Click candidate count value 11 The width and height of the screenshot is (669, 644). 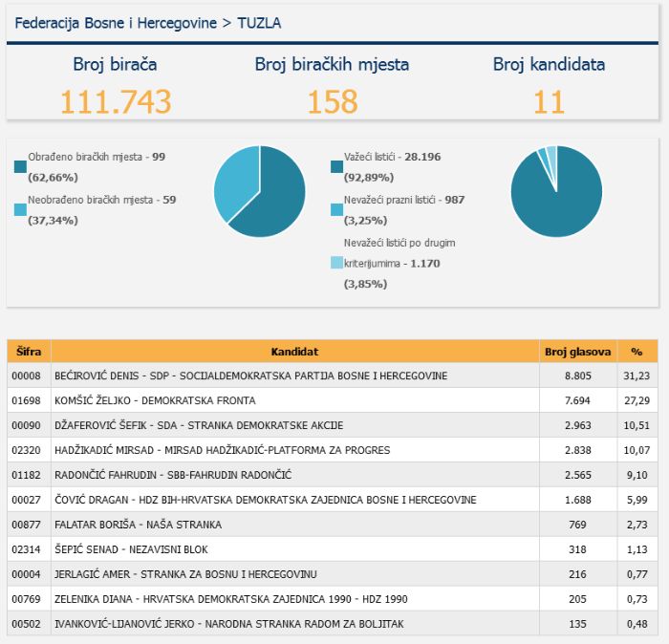(550, 102)
